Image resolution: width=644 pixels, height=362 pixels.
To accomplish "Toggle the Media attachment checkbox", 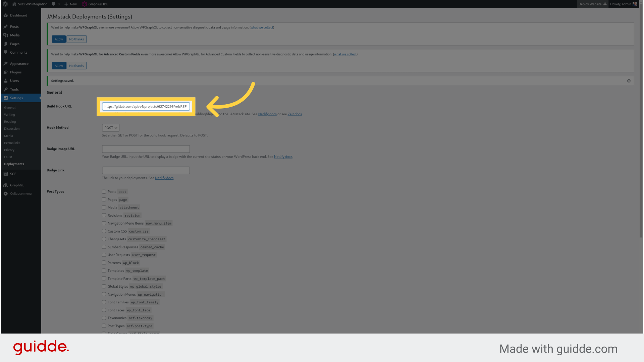I will (104, 207).
